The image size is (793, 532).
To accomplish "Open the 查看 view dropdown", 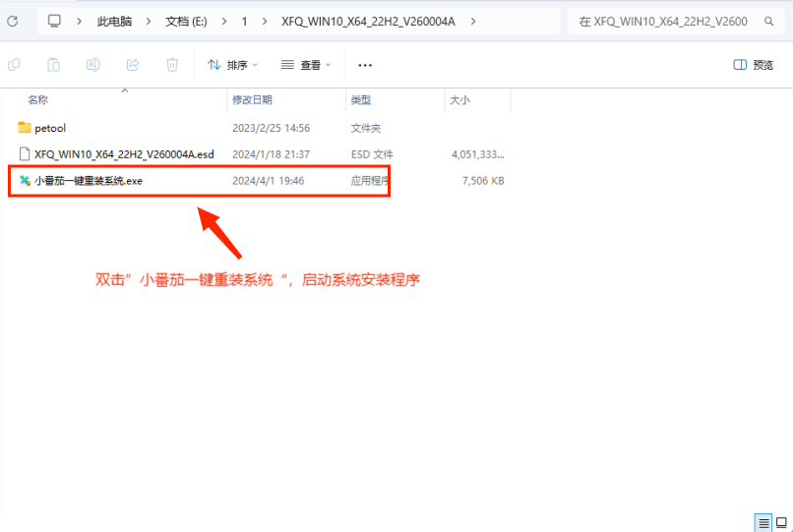I will point(306,65).
